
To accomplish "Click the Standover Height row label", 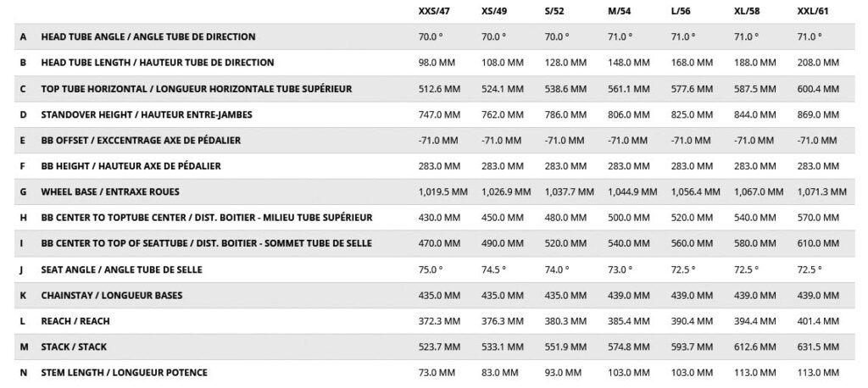I will point(146,114).
